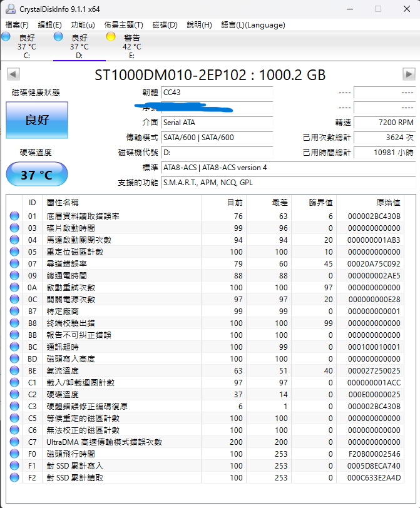This screenshot has height=508, width=420.
Task: Select the 對 SSD 累計讀取 attribute name
Action: [x=75, y=477]
